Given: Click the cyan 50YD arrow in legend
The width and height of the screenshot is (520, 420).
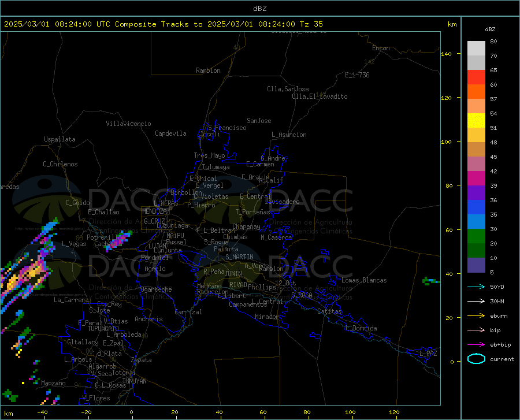Looking at the screenshot, I should (x=476, y=287).
